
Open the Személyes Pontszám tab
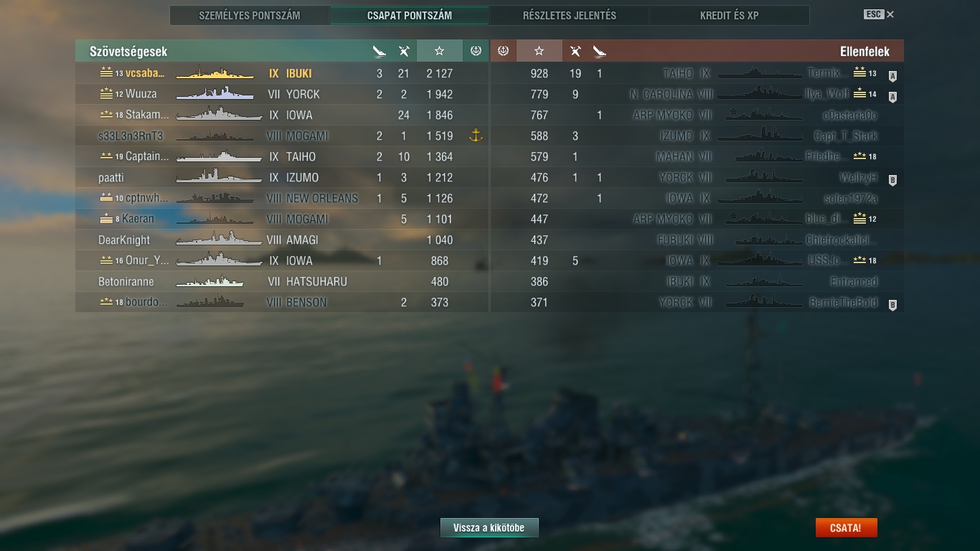pyautogui.click(x=250, y=15)
